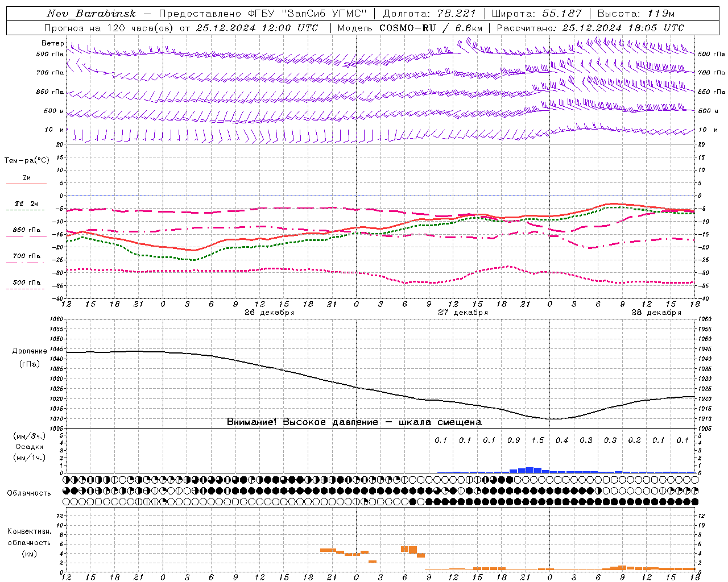
Task: Select the 'Долгота: 78.221' header text
Action: (429, 14)
